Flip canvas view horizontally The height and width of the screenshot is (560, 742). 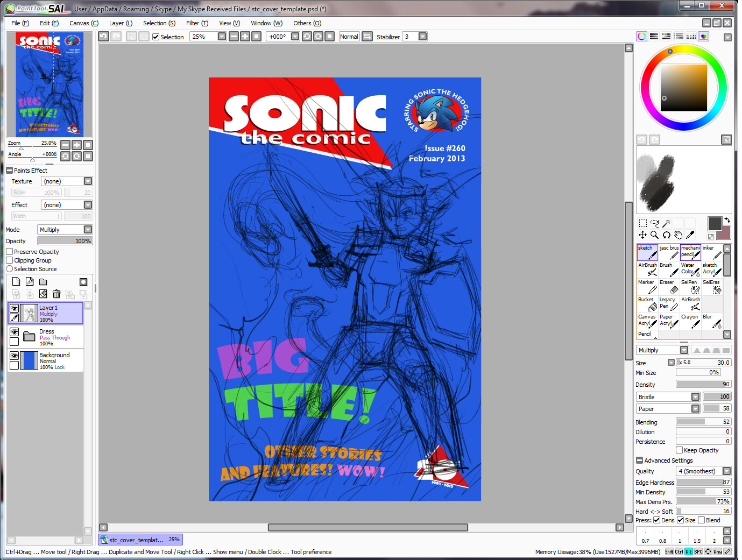click(367, 37)
